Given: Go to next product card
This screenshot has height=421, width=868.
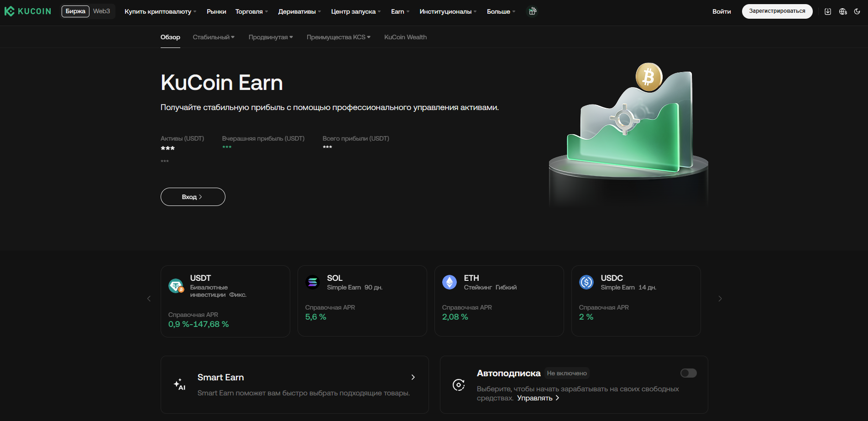Looking at the screenshot, I should tap(720, 299).
